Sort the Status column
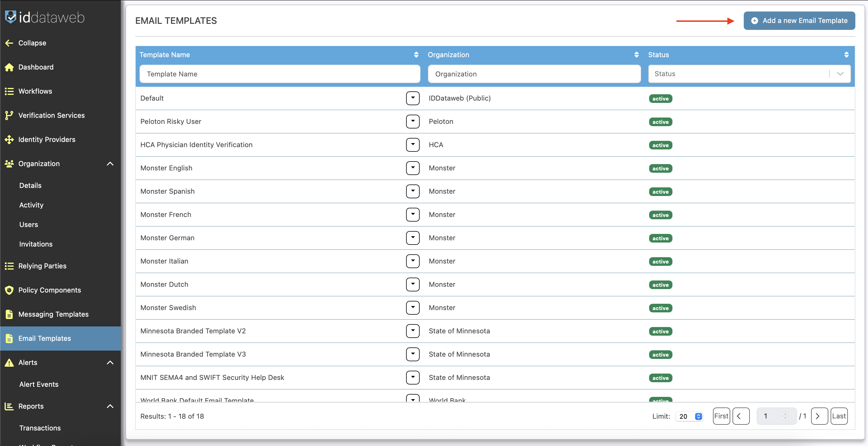Screen dimensions: 868x446 pyautogui.click(x=846, y=55)
